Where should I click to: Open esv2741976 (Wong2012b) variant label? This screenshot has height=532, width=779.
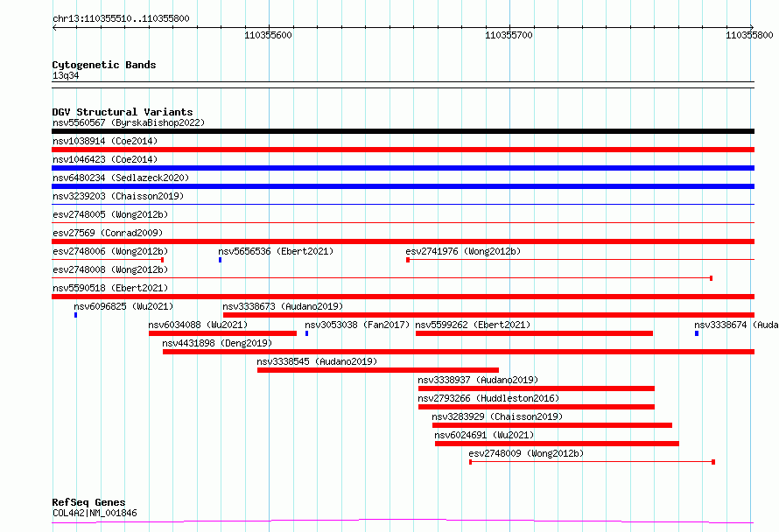pyautogui.click(x=463, y=251)
